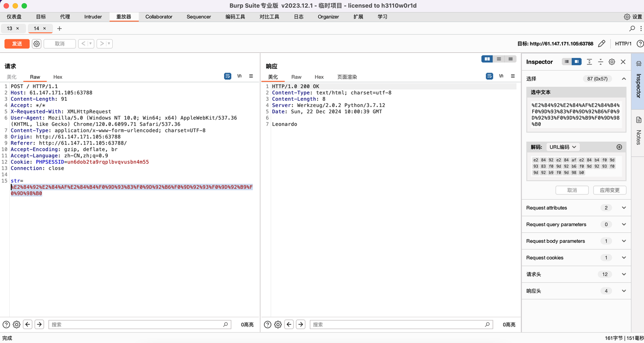Image resolution: width=644 pixels, height=343 pixels.
Task: Expand the Request cookies section
Action: [x=623, y=257]
